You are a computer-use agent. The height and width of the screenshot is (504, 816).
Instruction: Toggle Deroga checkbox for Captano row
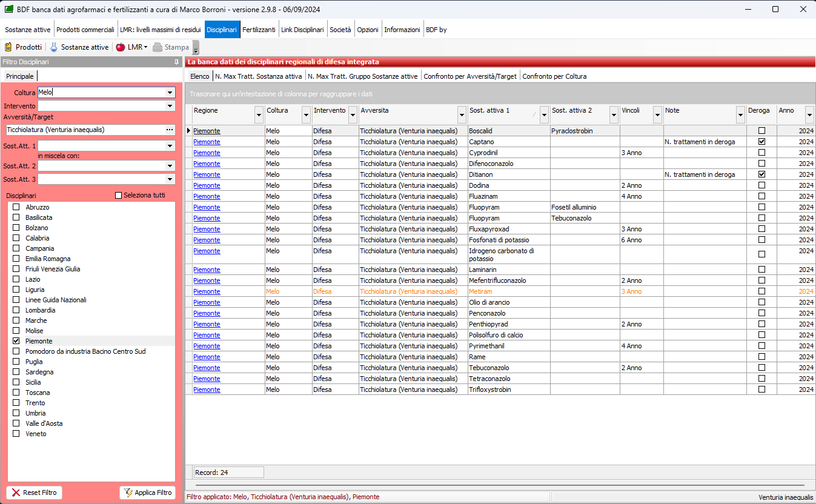click(761, 142)
